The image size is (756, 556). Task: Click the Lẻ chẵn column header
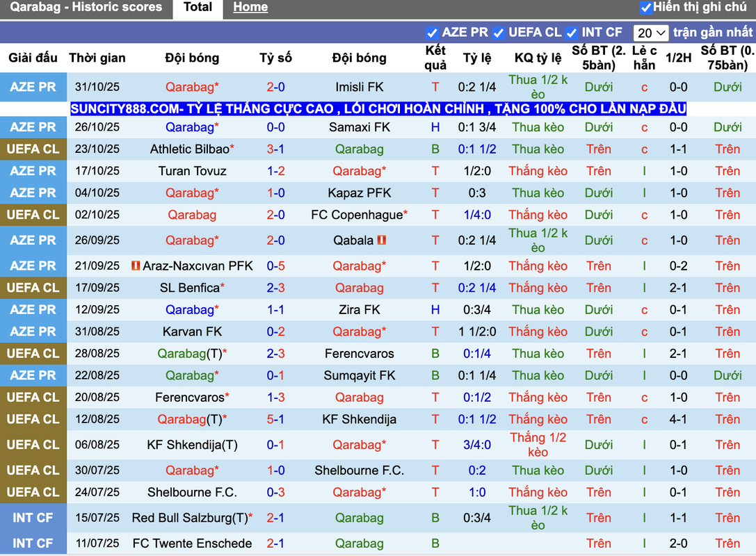[644, 58]
